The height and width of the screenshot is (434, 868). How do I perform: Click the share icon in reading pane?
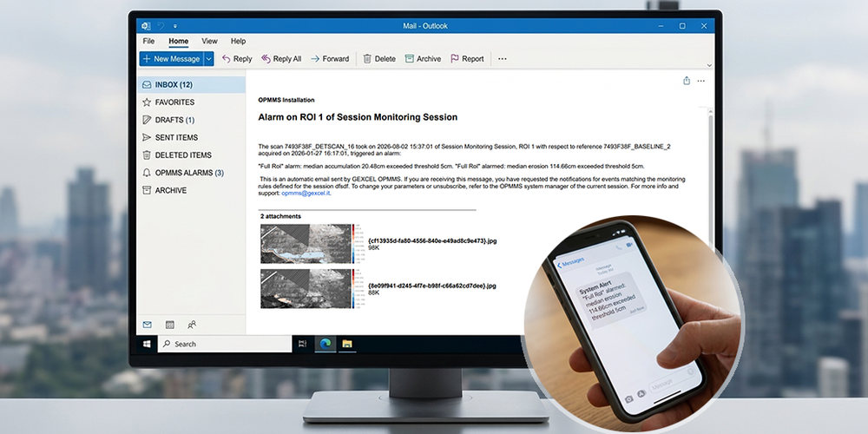687,81
